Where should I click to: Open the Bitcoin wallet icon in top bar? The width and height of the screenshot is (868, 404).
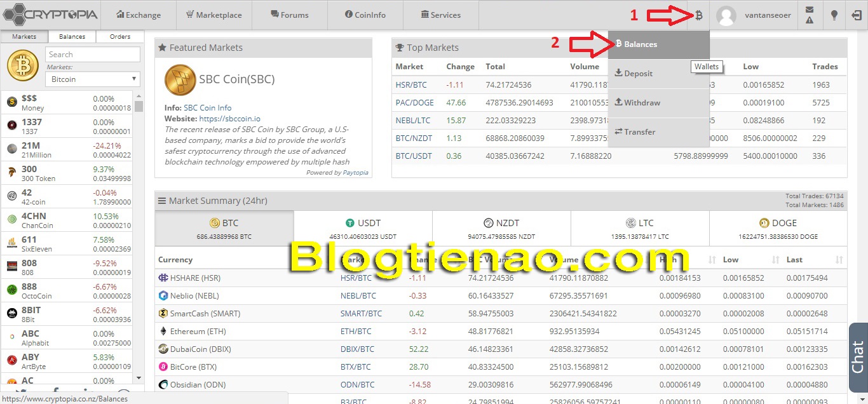tap(698, 15)
